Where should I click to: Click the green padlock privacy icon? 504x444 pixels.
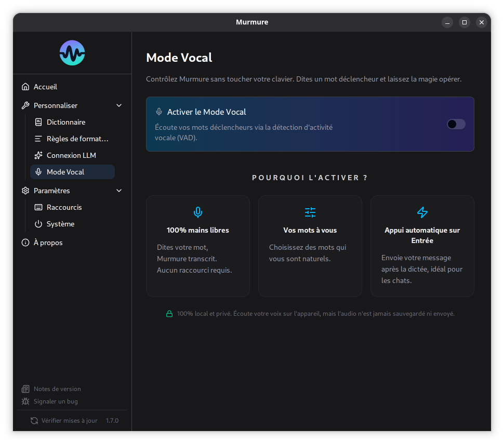(169, 314)
